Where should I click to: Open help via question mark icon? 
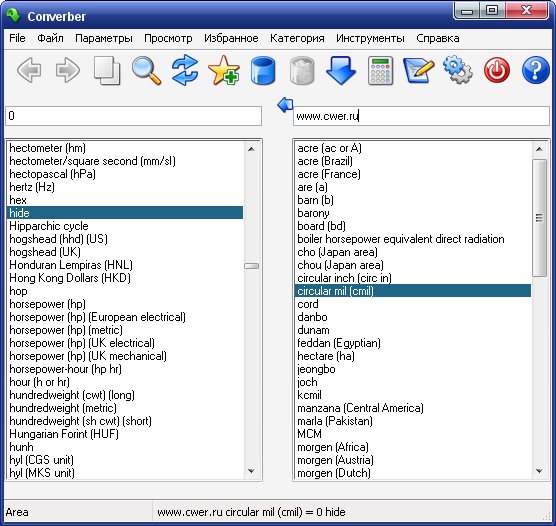536,70
